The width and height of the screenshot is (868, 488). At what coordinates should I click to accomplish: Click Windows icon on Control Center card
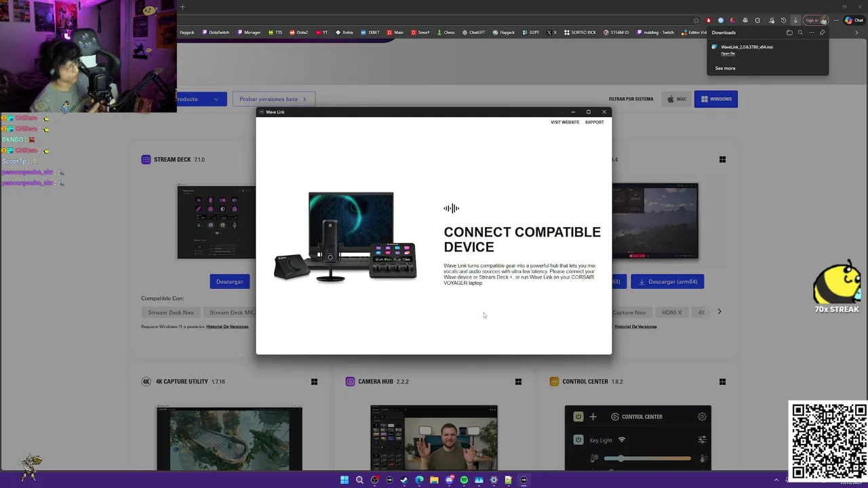(x=722, y=382)
